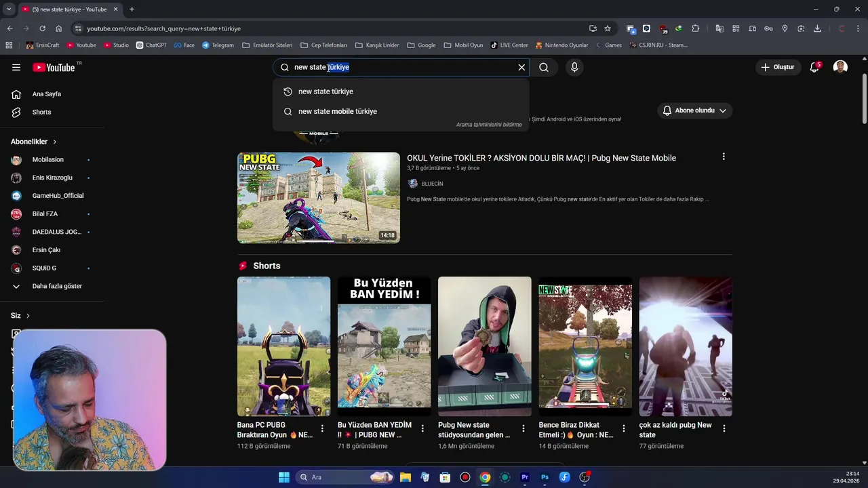
Task: Open the tab search dropdown arrow
Action: [x=8, y=9]
